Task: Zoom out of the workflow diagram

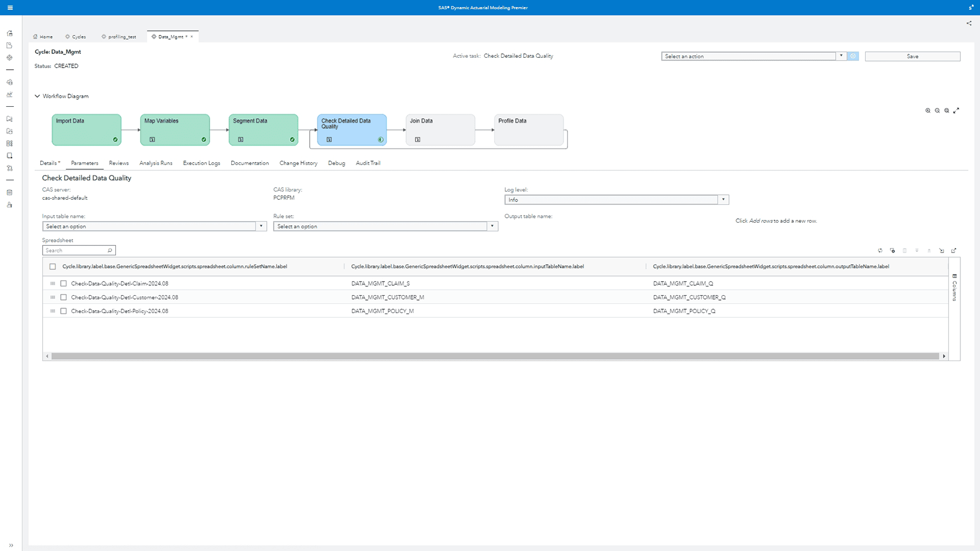Action: [937, 111]
